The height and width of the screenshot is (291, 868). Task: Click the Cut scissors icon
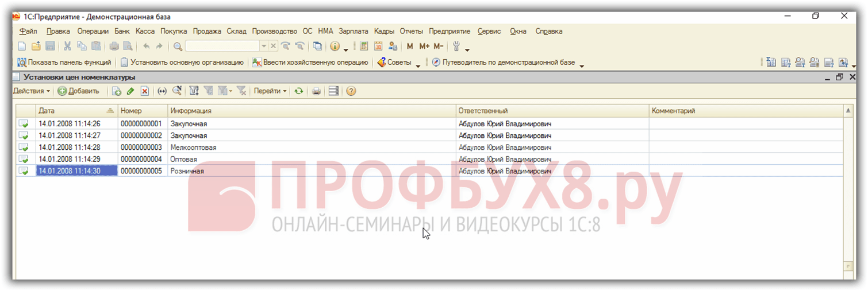tap(67, 46)
